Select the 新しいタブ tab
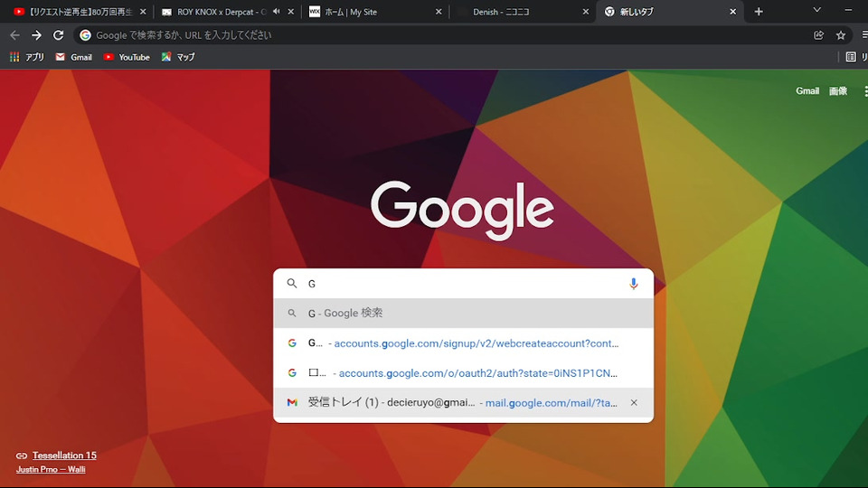 click(x=665, y=12)
